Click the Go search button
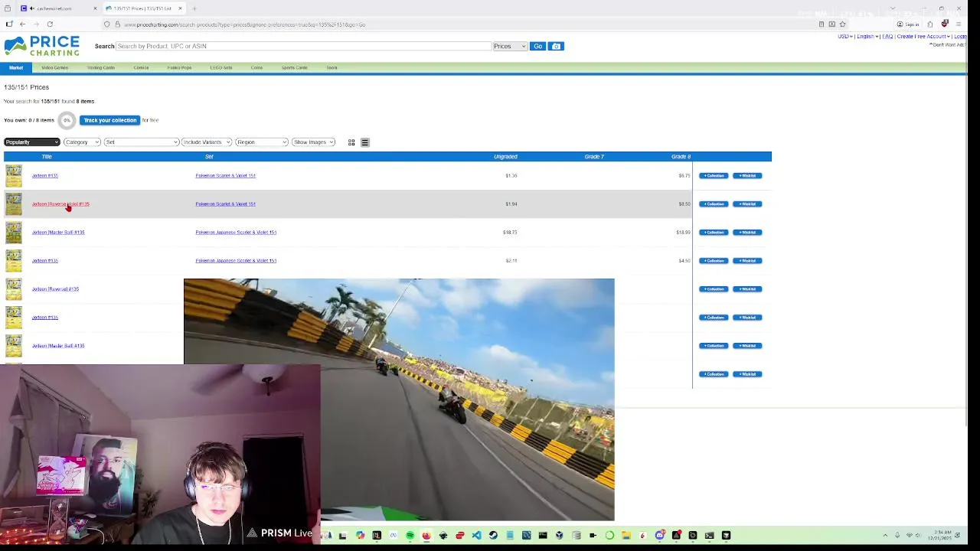980x551 pixels. [x=538, y=46]
